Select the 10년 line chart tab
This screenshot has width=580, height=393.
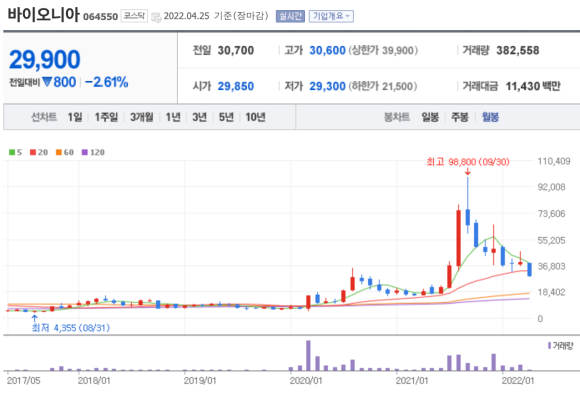coord(255,117)
